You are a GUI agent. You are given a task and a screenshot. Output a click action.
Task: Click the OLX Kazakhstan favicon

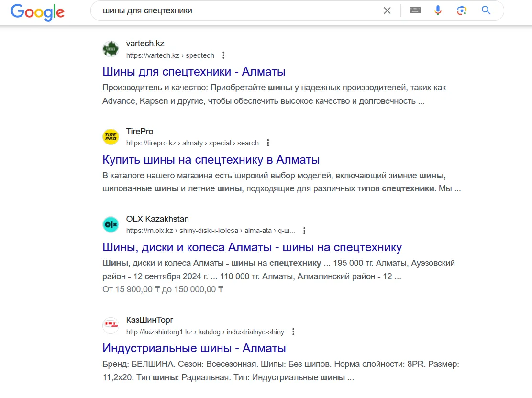[111, 224]
